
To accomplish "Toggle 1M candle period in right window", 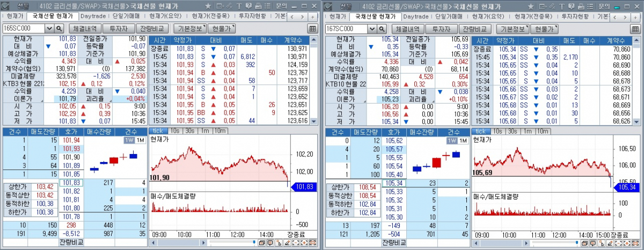I will click(462, 140).
